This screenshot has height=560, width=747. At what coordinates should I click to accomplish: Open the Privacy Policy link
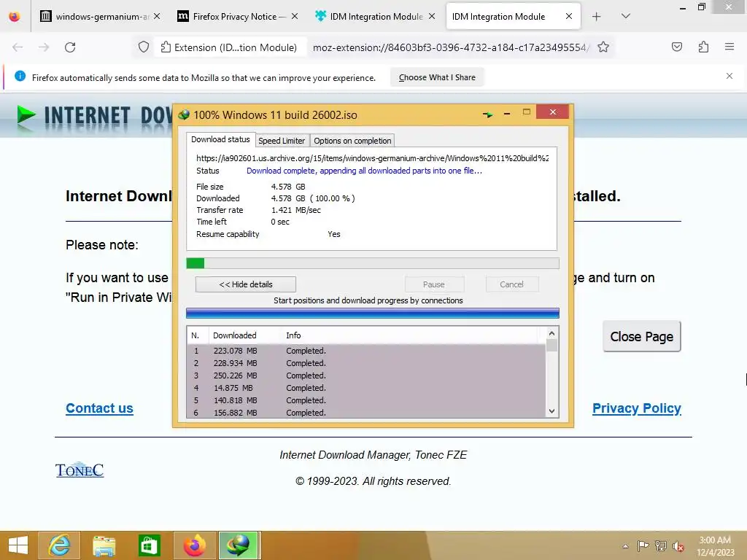pos(636,408)
